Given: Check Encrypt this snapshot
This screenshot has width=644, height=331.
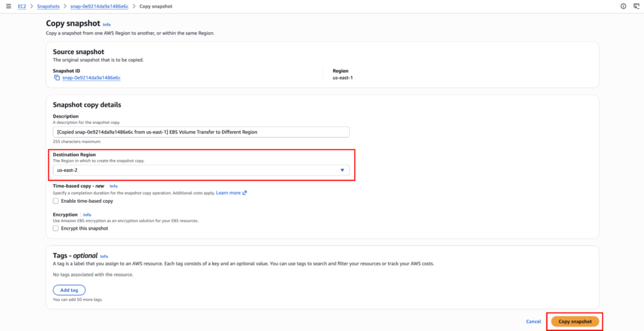Looking at the screenshot, I should [x=55, y=228].
